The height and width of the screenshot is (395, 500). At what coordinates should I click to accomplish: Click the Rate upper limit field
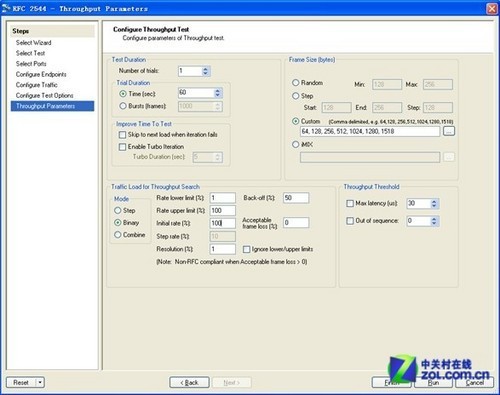point(222,211)
